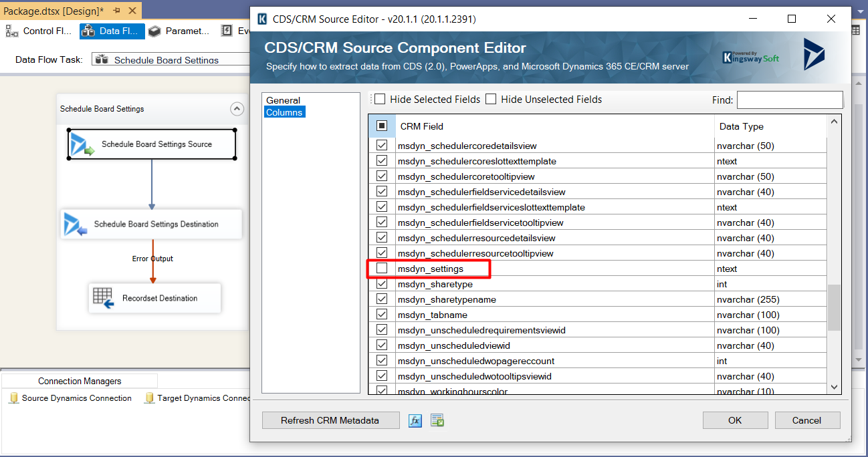Sort by Data Type column header
Screen dimensions: 868x457
(770, 126)
